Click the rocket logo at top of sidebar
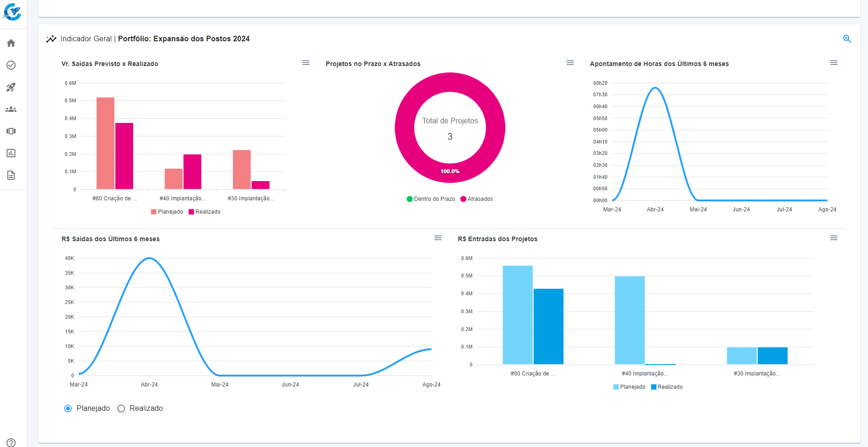The image size is (868, 447). [x=12, y=12]
